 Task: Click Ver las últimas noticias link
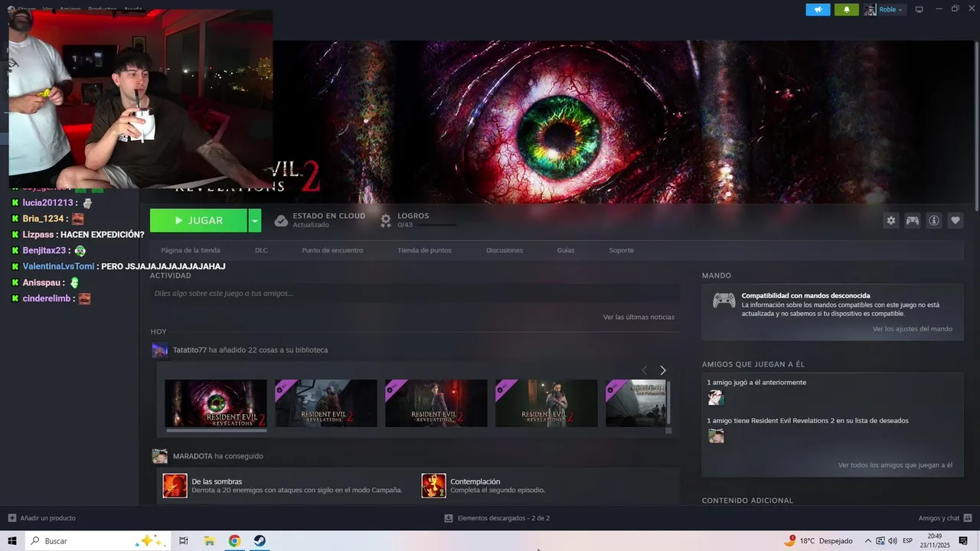pos(639,317)
